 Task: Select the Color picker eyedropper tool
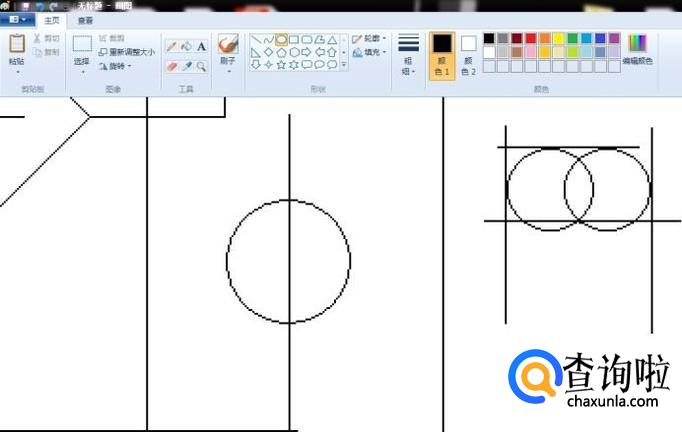pyautogui.click(x=186, y=66)
